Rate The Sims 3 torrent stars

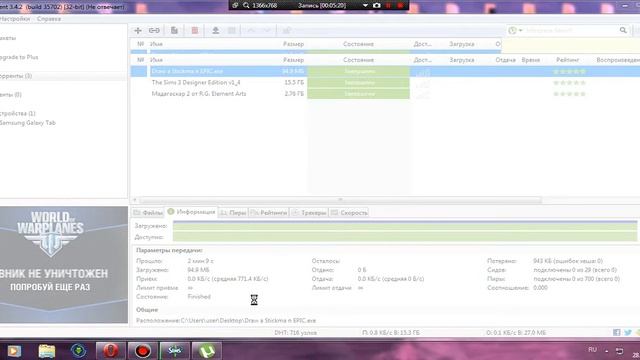[569, 82]
